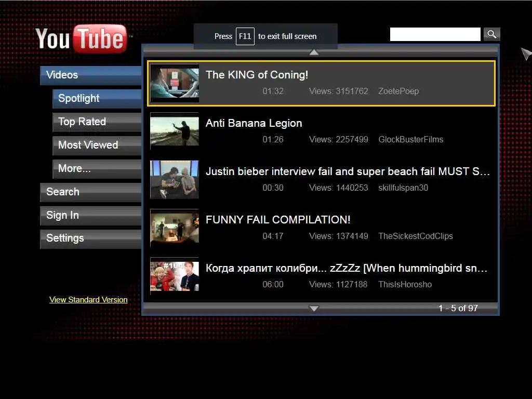This screenshot has height=399, width=532.
Task: Open the More... category list
Action: tap(97, 169)
